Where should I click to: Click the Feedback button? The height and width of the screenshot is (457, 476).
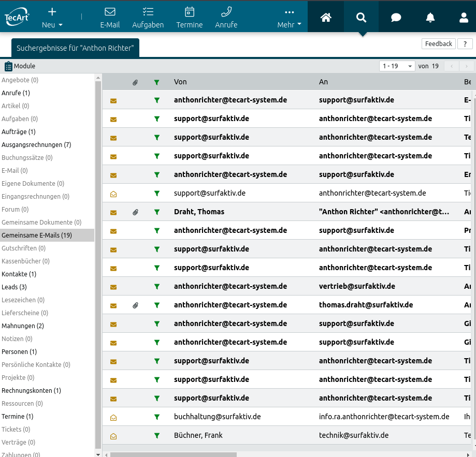point(438,44)
